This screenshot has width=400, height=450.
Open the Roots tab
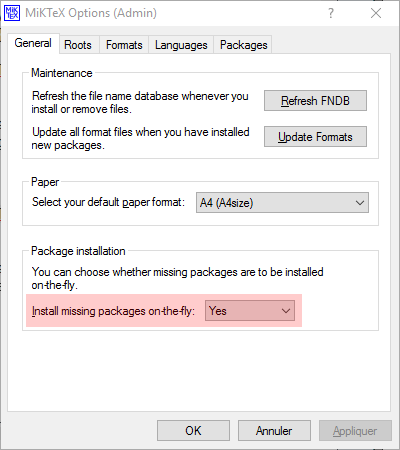(78, 45)
